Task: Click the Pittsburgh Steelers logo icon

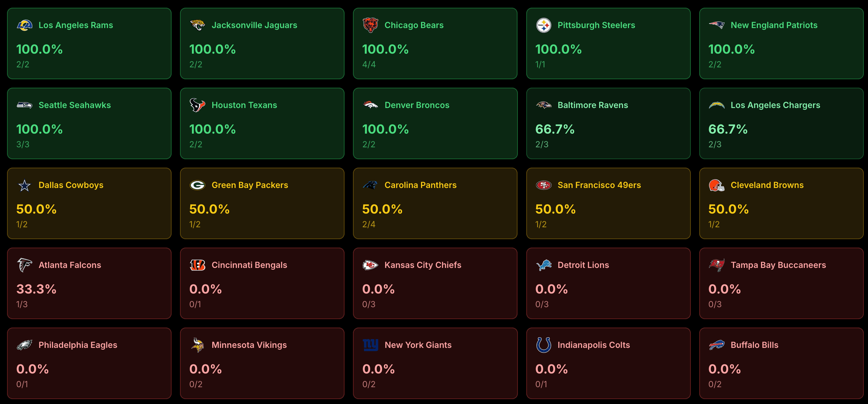Action: (543, 25)
